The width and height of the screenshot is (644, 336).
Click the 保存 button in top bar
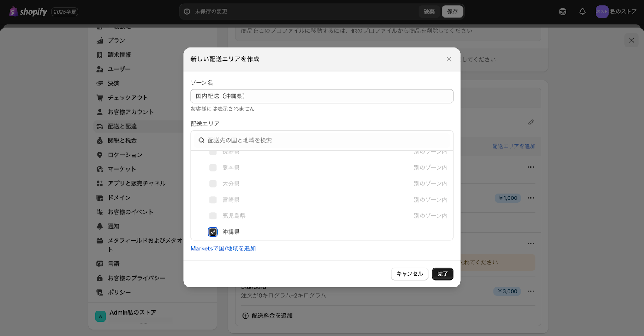[x=452, y=12]
